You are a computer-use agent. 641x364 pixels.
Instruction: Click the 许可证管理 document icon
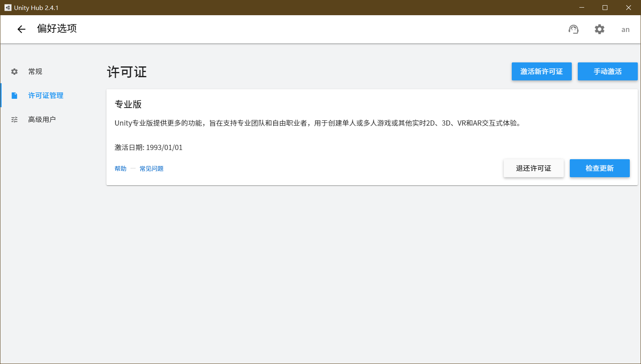(x=14, y=96)
